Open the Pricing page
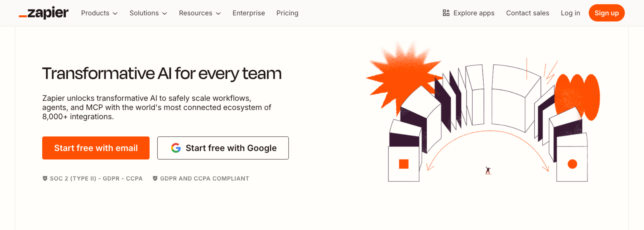This screenshot has height=230, width=644. tap(287, 13)
